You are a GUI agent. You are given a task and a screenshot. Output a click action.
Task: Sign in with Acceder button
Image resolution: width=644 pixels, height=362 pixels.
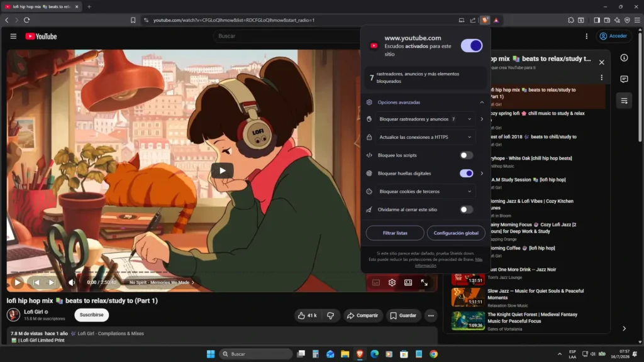(613, 36)
